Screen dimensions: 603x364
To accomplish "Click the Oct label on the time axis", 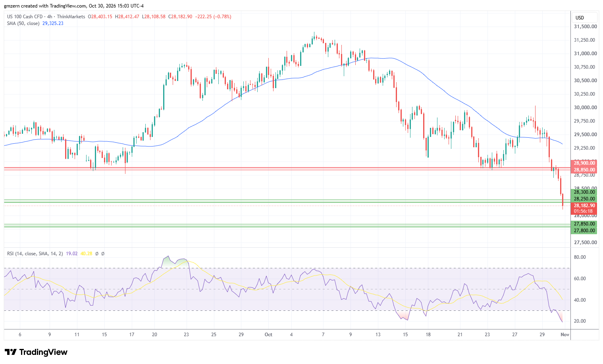I will (x=268, y=335).
